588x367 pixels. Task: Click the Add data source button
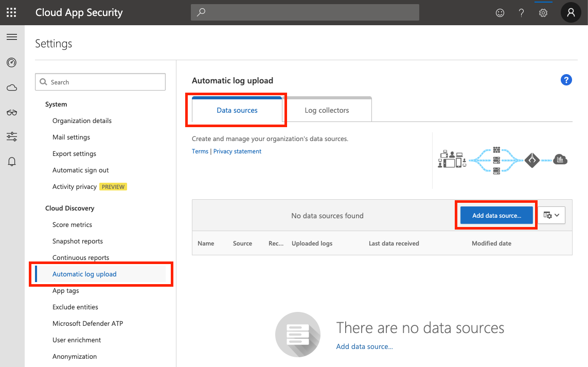tap(496, 215)
